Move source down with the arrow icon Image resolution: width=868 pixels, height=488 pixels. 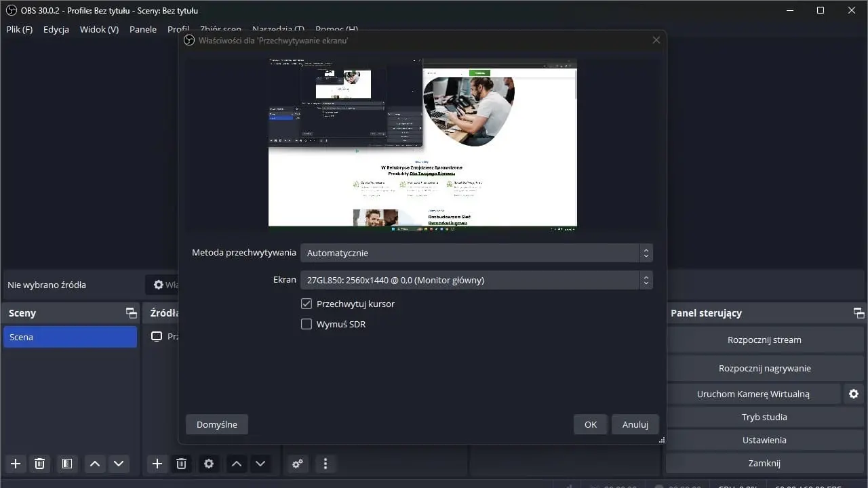click(x=260, y=464)
